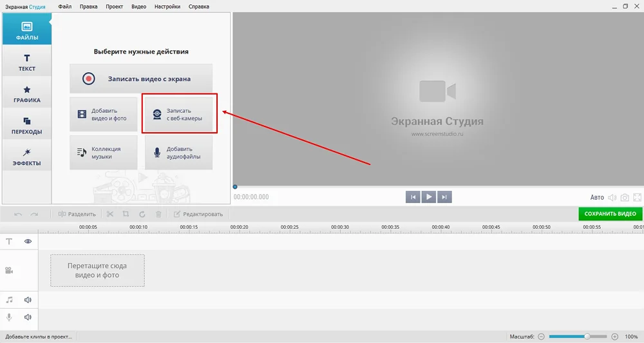Click the scissors cut icon in timeline toolbar
The height and width of the screenshot is (343, 644).
(x=110, y=214)
